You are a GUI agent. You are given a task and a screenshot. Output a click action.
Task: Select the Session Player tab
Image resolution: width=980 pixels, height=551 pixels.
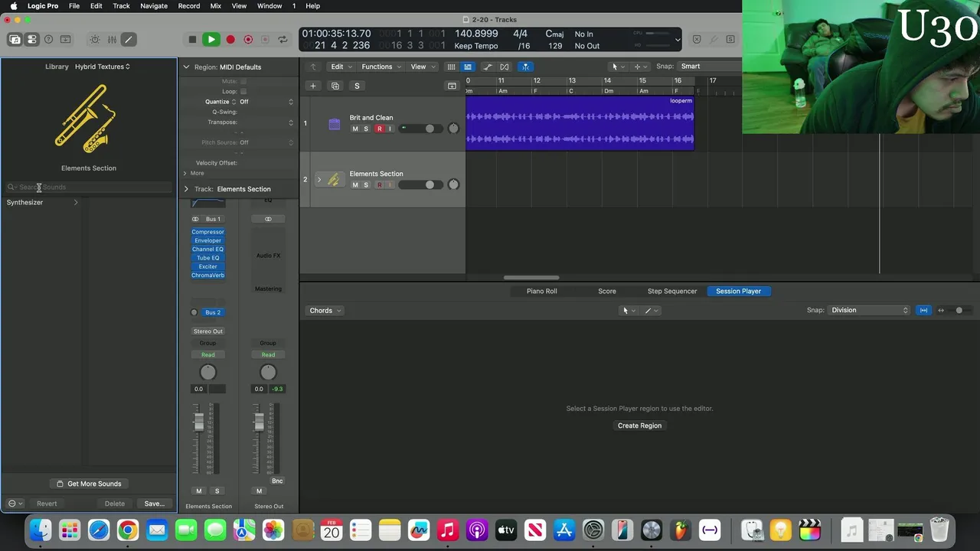[x=739, y=291]
